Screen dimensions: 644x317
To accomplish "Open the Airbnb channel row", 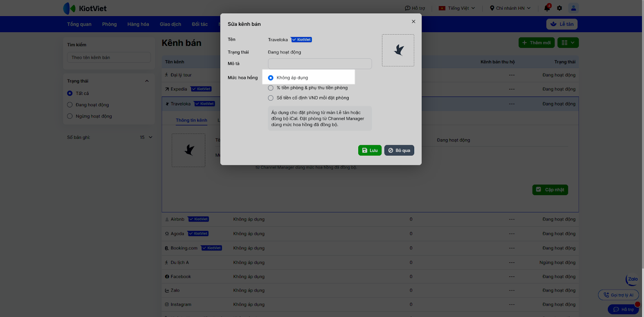I will coord(370,219).
